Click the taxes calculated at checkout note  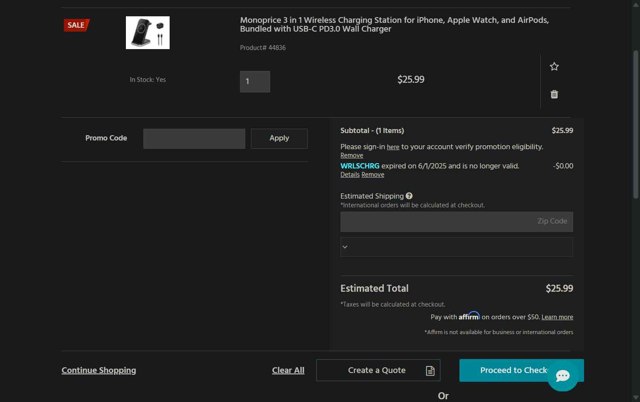click(x=393, y=304)
